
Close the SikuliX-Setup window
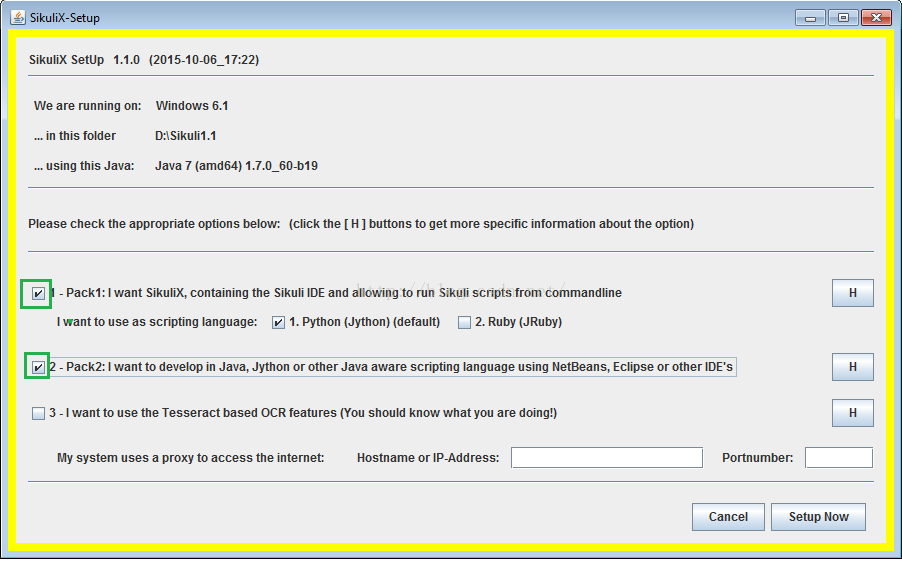876,18
